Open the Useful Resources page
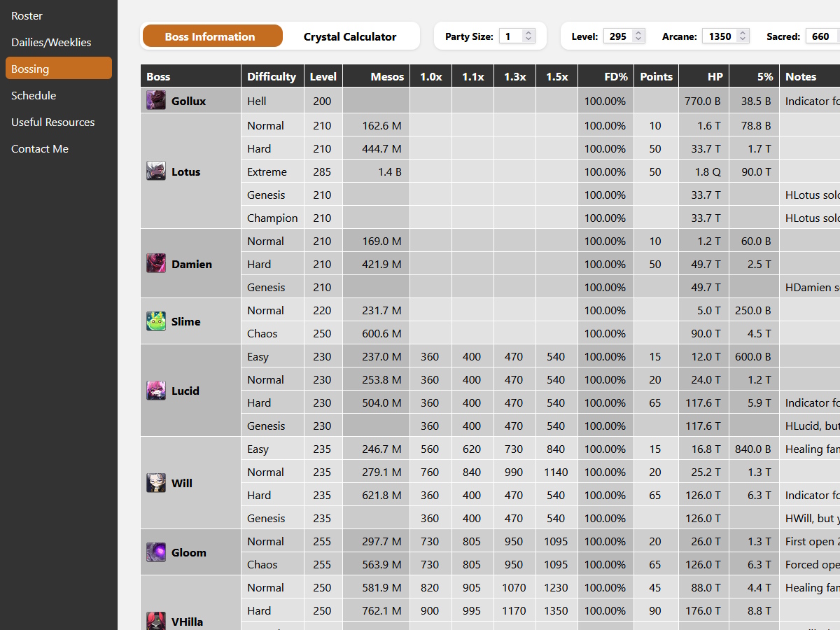This screenshot has width=840, height=630. [x=52, y=122]
